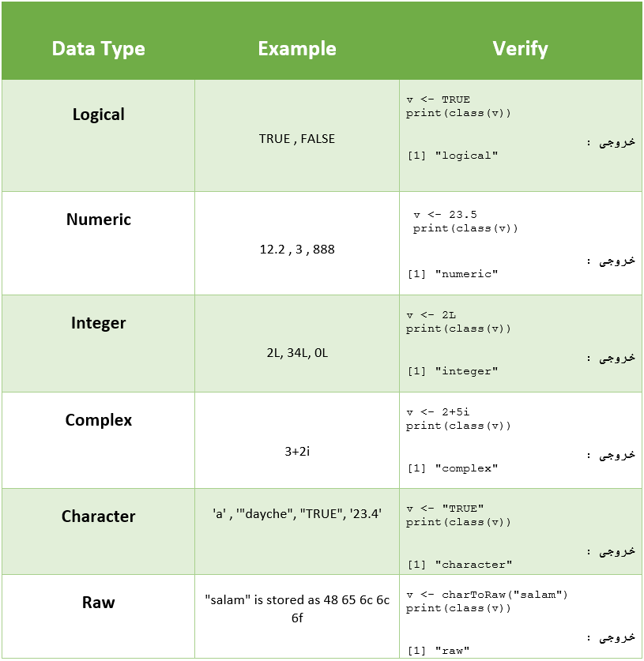Click the Verify column header
Image resolution: width=644 pixels, height=661 pixels.
coord(520,49)
